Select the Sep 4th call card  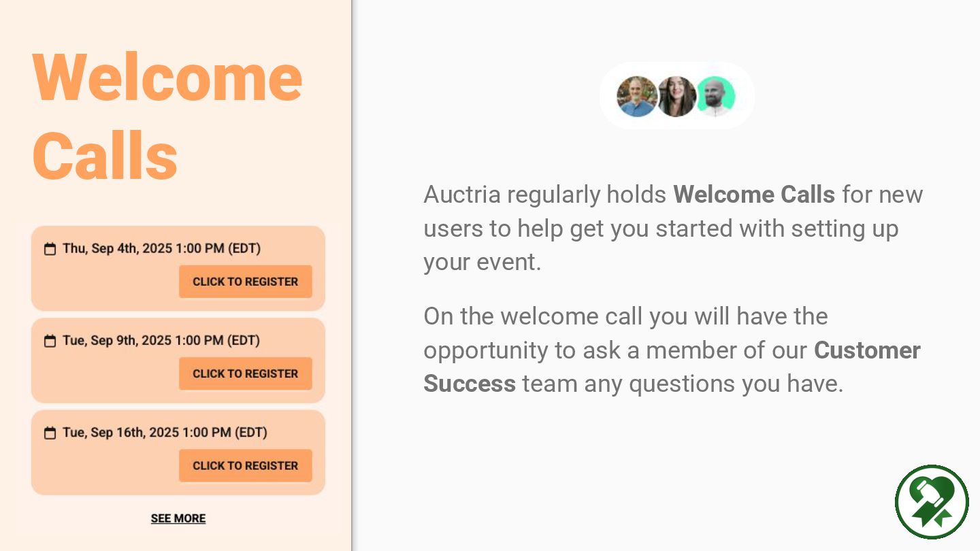tap(178, 268)
